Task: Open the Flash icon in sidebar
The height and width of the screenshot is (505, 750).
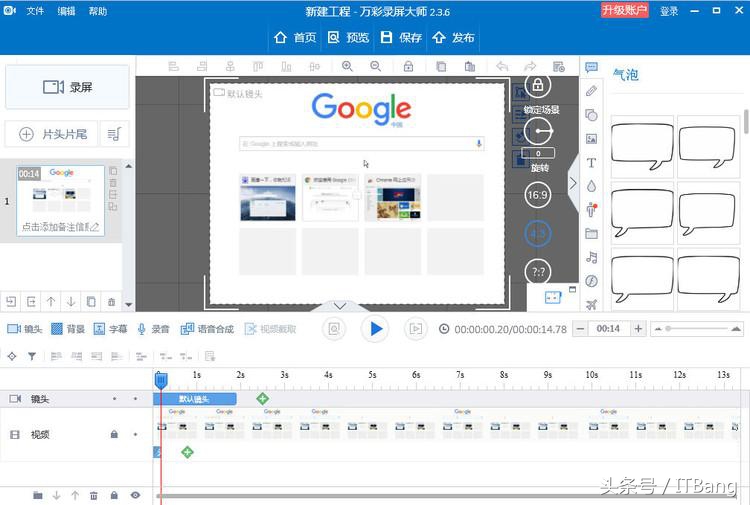Action: click(x=591, y=281)
